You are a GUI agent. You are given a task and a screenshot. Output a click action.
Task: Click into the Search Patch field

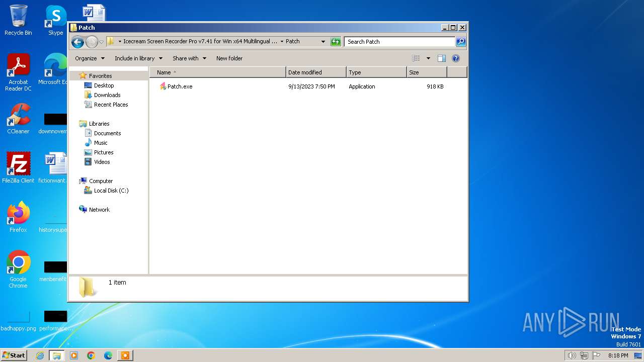click(x=400, y=42)
